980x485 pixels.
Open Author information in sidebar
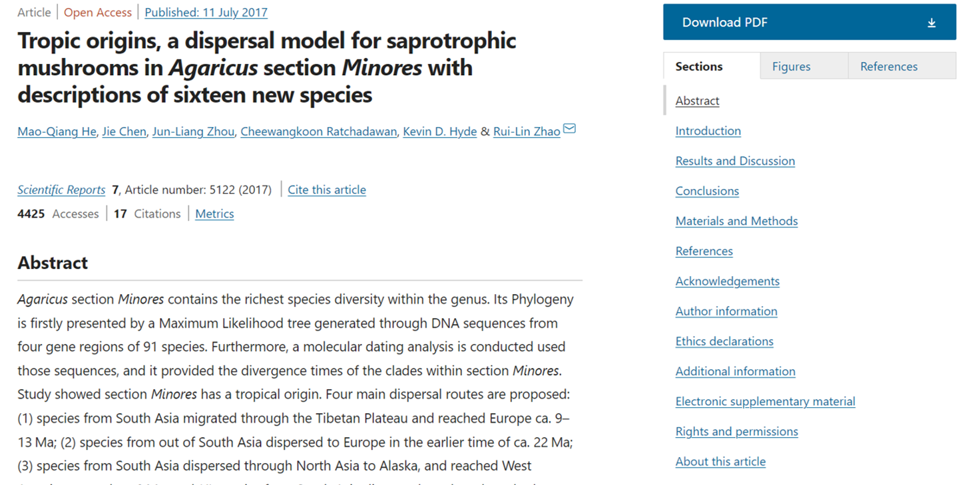pyautogui.click(x=726, y=311)
